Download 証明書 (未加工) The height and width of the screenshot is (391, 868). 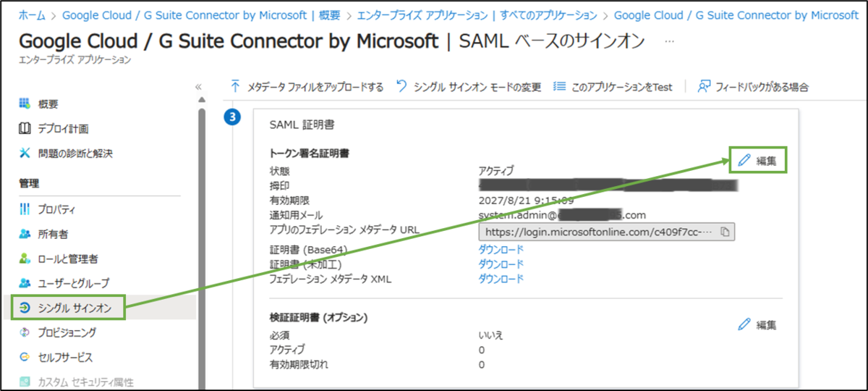click(501, 264)
